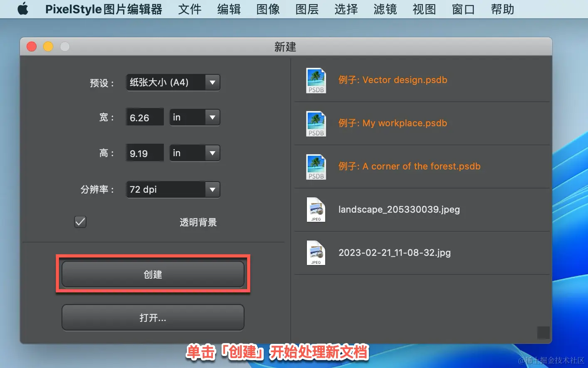Click the 宽 width input field

[145, 118]
